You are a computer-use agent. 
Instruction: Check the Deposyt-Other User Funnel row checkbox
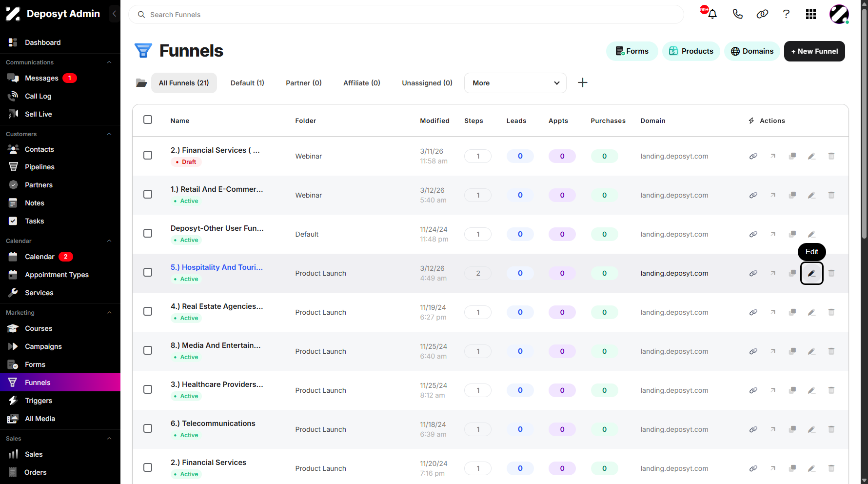148,233
